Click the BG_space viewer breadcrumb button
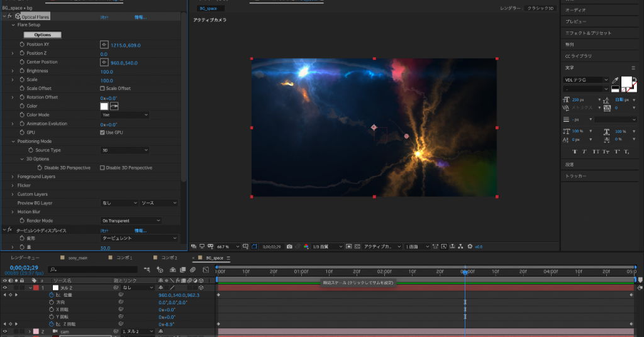644x337 pixels. pyautogui.click(x=210, y=8)
